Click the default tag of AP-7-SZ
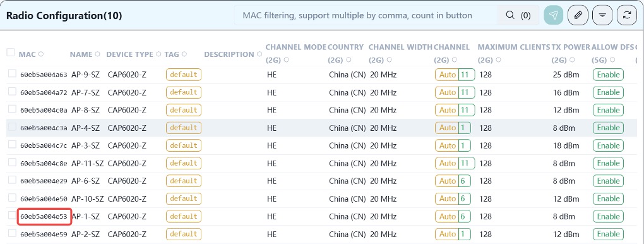The image size is (644, 244). point(184,92)
